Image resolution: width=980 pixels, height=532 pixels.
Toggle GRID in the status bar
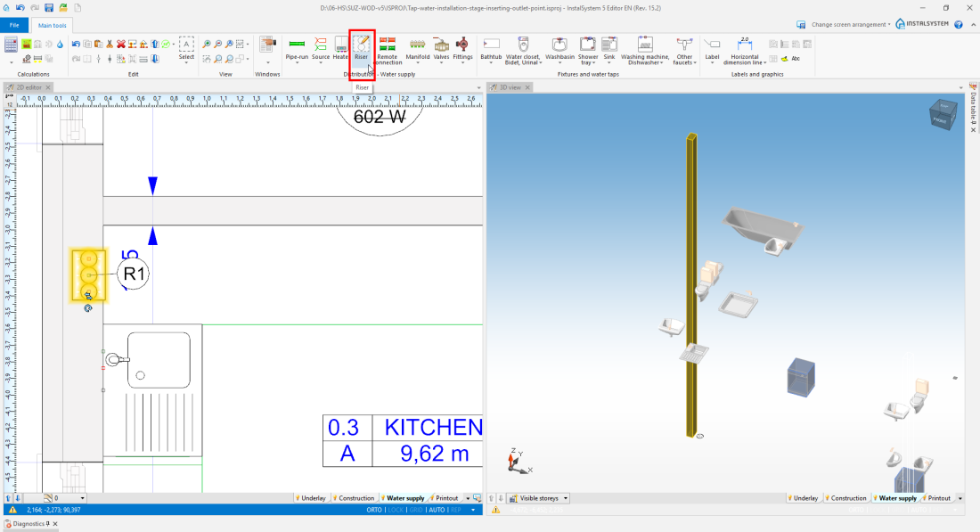417,510
